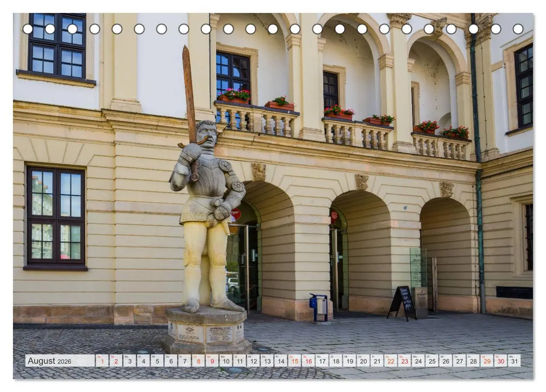Select date cell 6

click(x=171, y=360)
